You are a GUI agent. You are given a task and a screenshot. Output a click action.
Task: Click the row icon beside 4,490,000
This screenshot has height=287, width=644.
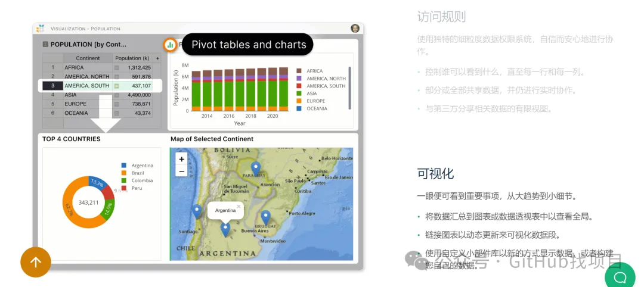117,95
